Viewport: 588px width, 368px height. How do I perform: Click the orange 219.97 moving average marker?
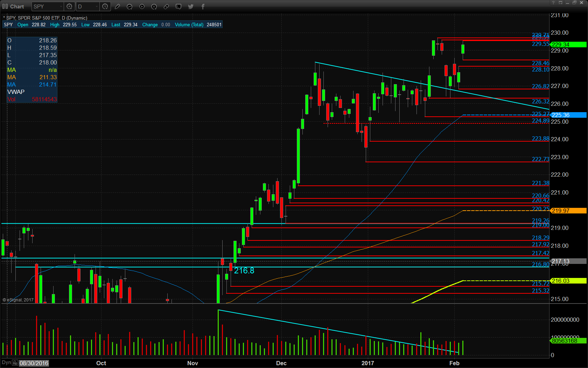click(x=568, y=211)
